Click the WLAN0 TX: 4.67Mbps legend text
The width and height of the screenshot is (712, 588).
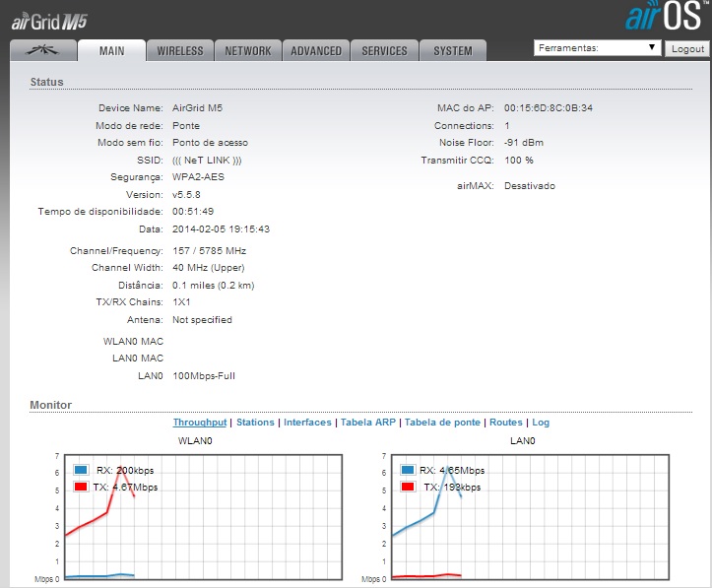tap(125, 488)
